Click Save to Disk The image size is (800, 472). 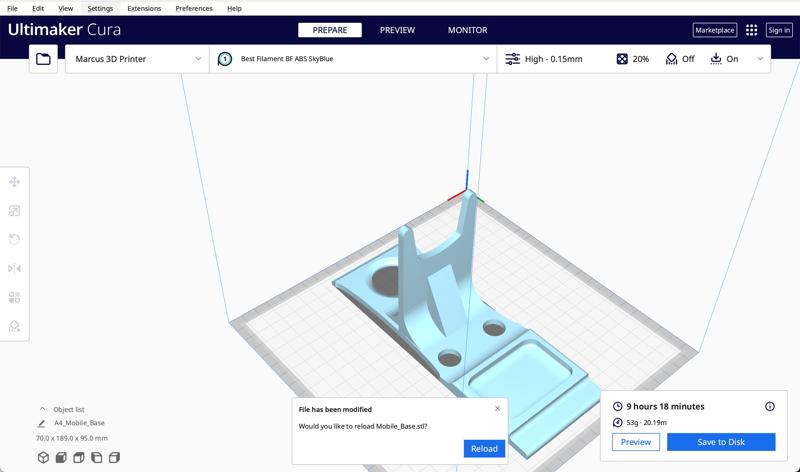pos(721,442)
